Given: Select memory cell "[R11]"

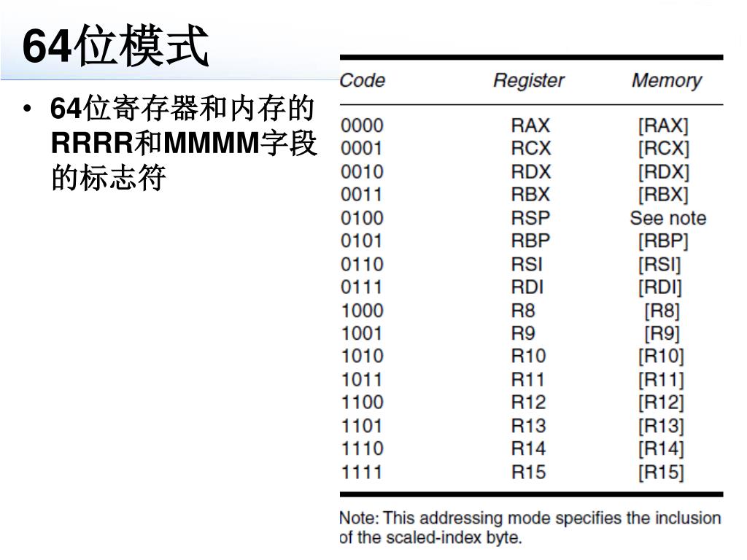Looking at the screenshot, I should click(661, 379).
